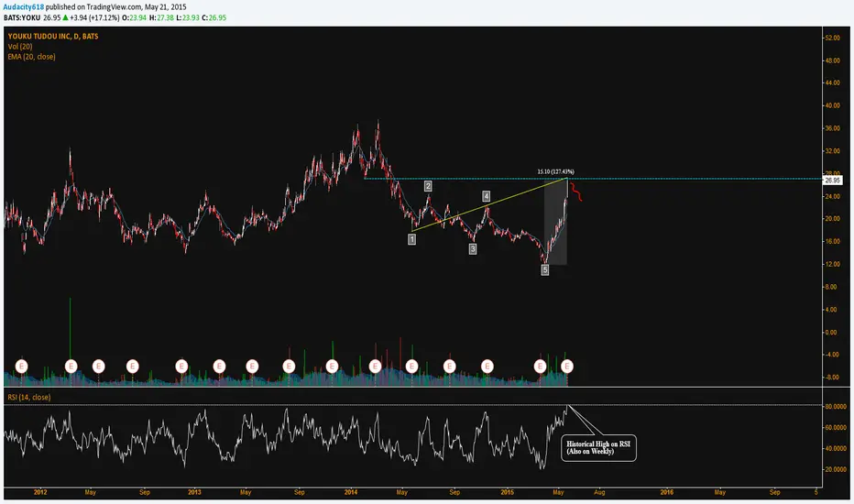The height and width of the screenshot is (504, 854).
Task: Click the 48.00 price axis label
Action: click(x=833, y=60)
